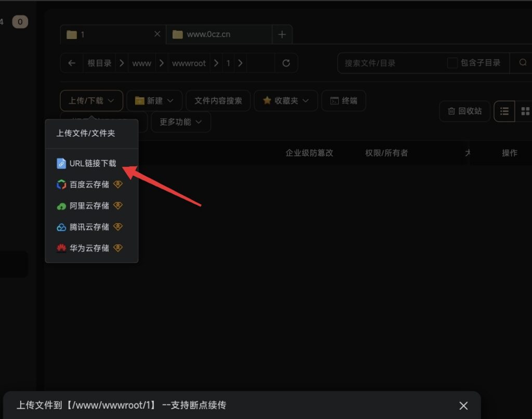Open the 回收站 recycle bin
Image resolution: width=532 pixels, height=419 pixels.
pos(464,111)
